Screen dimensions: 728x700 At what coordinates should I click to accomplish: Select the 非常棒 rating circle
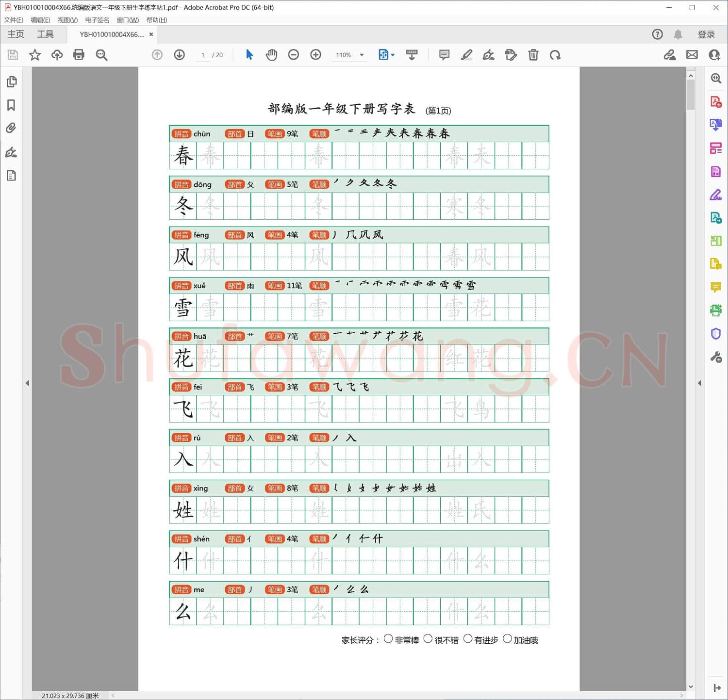pyautogui.click(x=388, y=639)
